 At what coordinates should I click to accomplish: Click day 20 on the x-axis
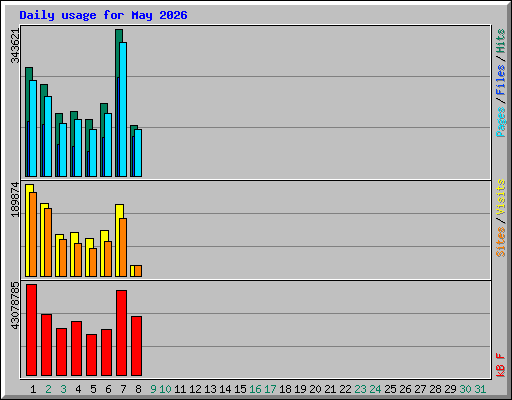[x=315, y=389]
